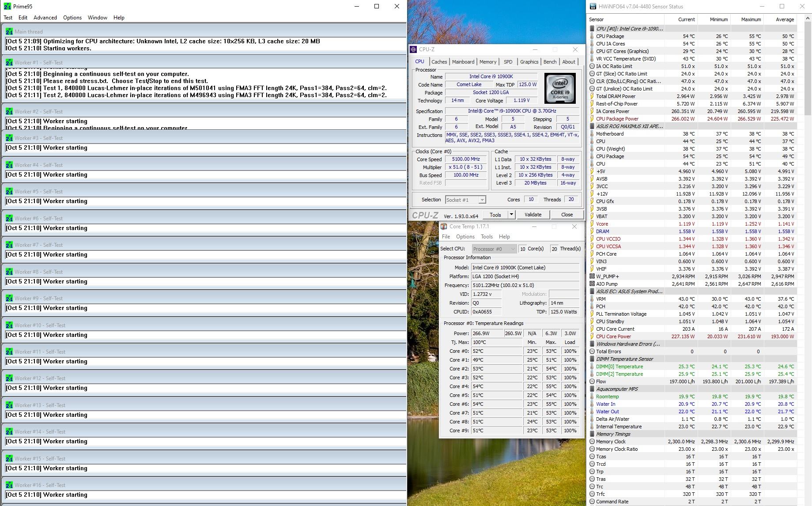This screenshot has height=506, width=812.
Task: Click the Memory Clock icon in HWiNFO
Action: pyautogui.click(x=592, y=442)
